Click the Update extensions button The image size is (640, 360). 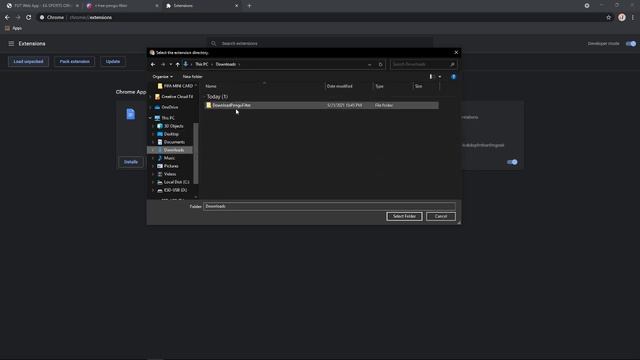(x=113, y=62)
